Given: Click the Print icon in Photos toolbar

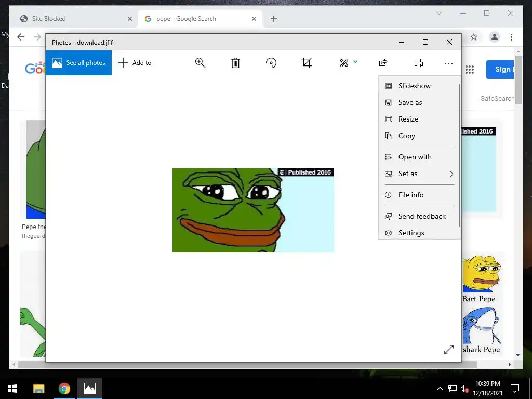Looking at the screenshot, I should (419, 63).
